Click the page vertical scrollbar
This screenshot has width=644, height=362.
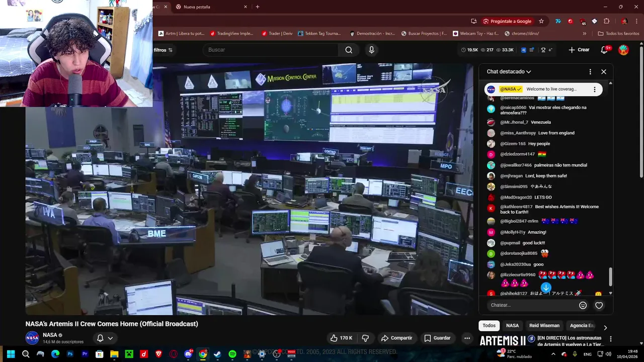(x=641, y=111)
